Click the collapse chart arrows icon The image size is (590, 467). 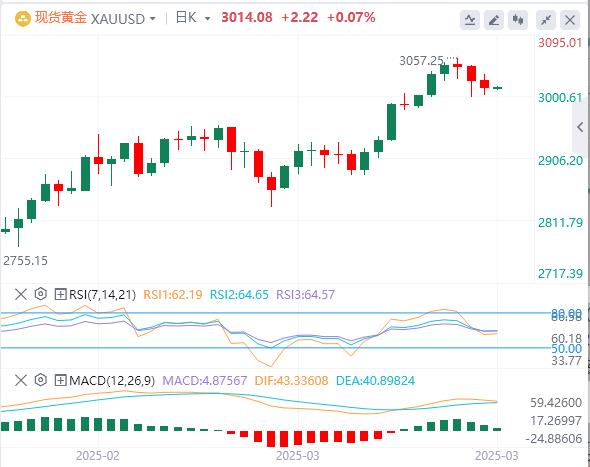[546, 20]
